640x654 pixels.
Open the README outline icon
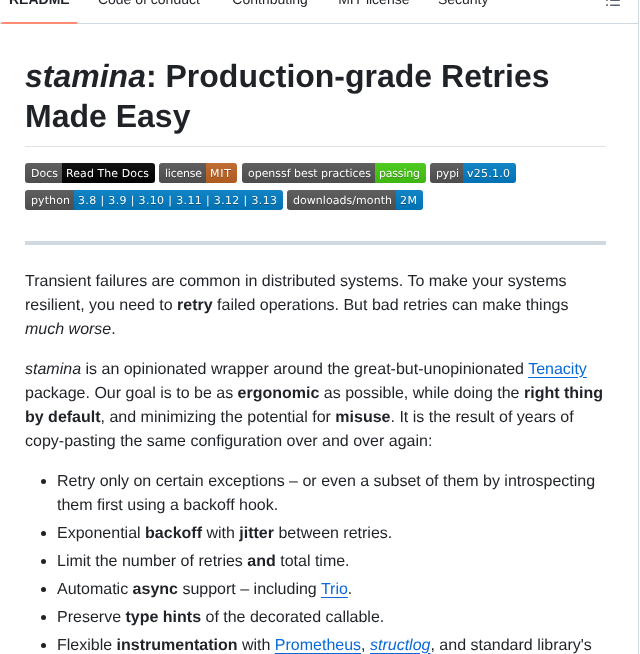click(x=613, y=3)
